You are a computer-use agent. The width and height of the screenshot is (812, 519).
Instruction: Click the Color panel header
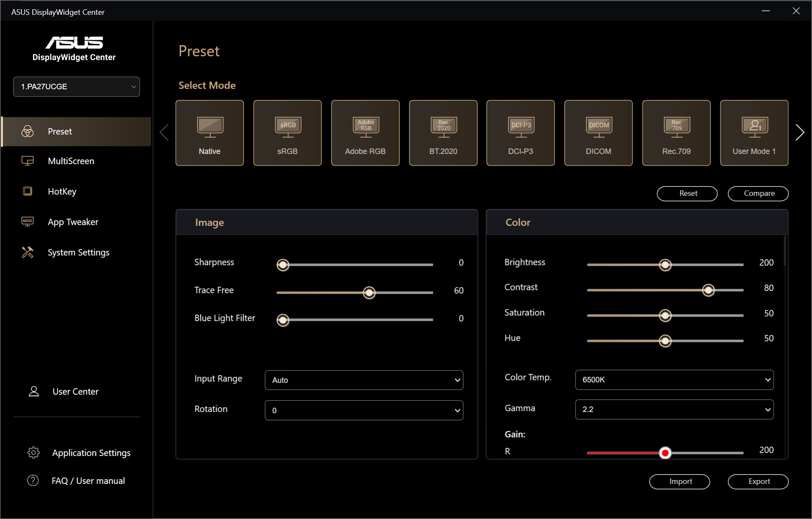tap(637, 222)
